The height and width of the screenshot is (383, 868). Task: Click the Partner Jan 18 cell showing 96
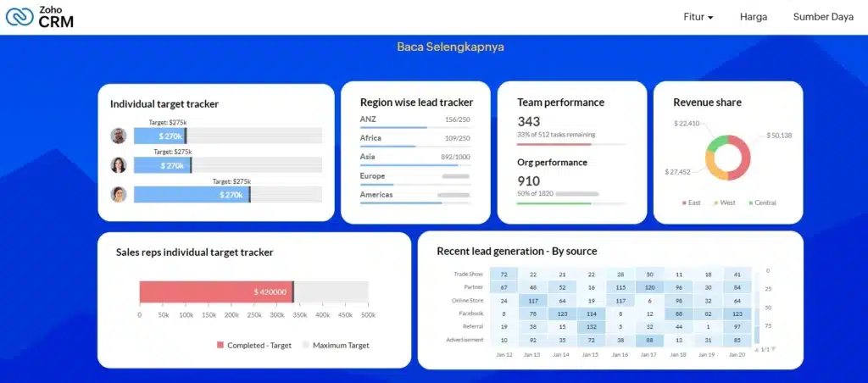(679, 287)
